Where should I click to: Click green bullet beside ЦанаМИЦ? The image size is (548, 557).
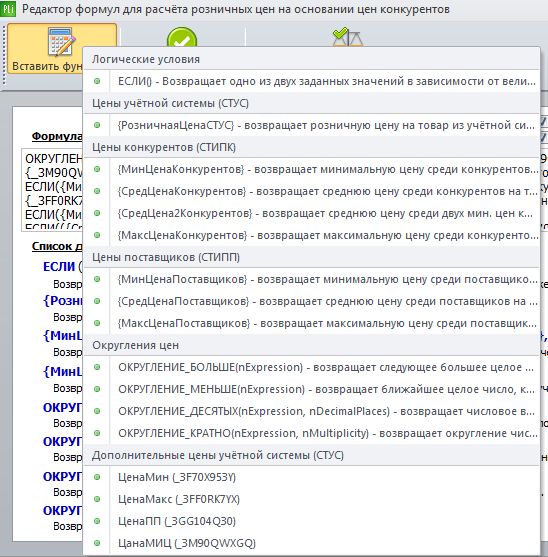pos(97,544)
